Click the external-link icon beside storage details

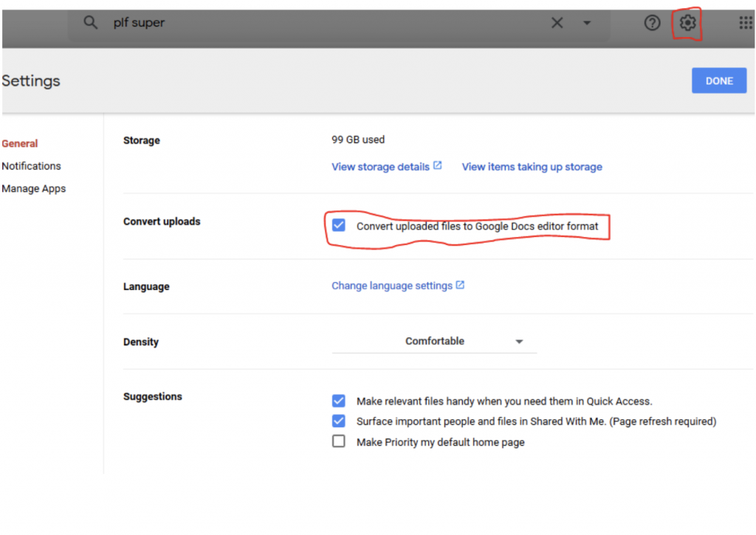[437, 165]
